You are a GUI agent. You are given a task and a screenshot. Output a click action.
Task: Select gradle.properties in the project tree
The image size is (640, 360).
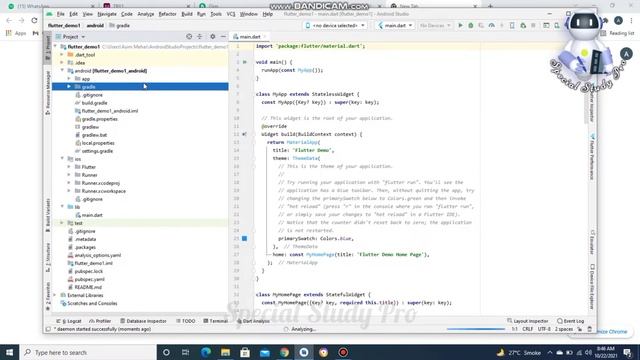click(x=99, y=119)
